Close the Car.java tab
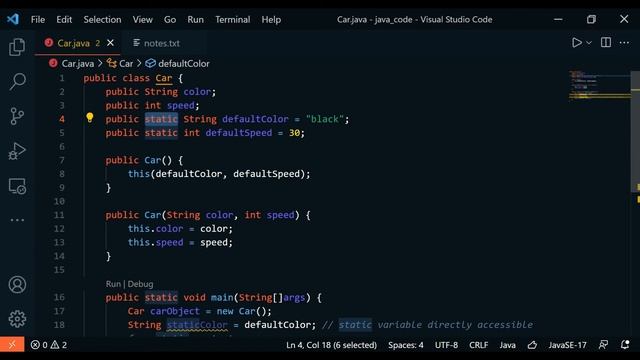Image resolution: width=640 pixels, height=360 pixels. (110, 42)
